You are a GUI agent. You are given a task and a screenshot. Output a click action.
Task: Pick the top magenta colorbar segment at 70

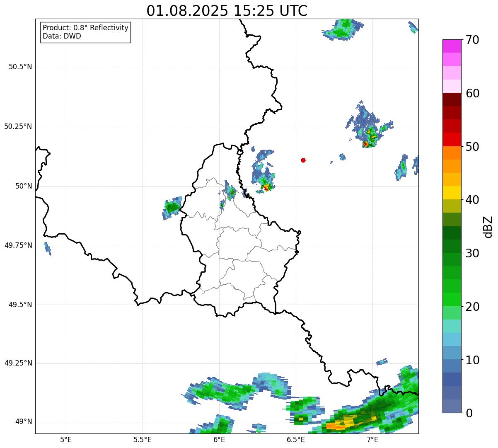452,46
